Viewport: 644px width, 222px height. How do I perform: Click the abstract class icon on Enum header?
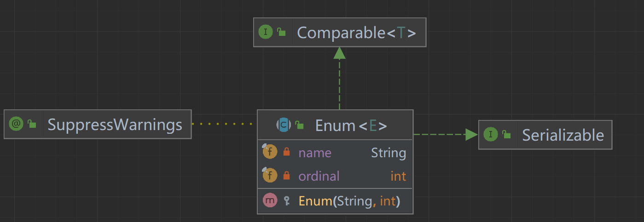(283, 125)
